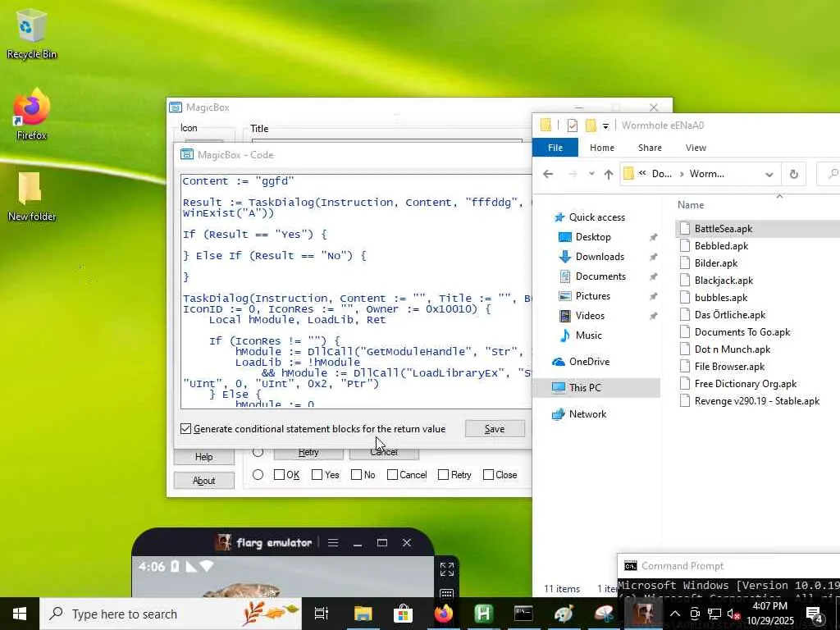This screenshot has height=630, width=840.
Task: Switch to Command Prompt via taskbar icon
Action: point(523,614)
